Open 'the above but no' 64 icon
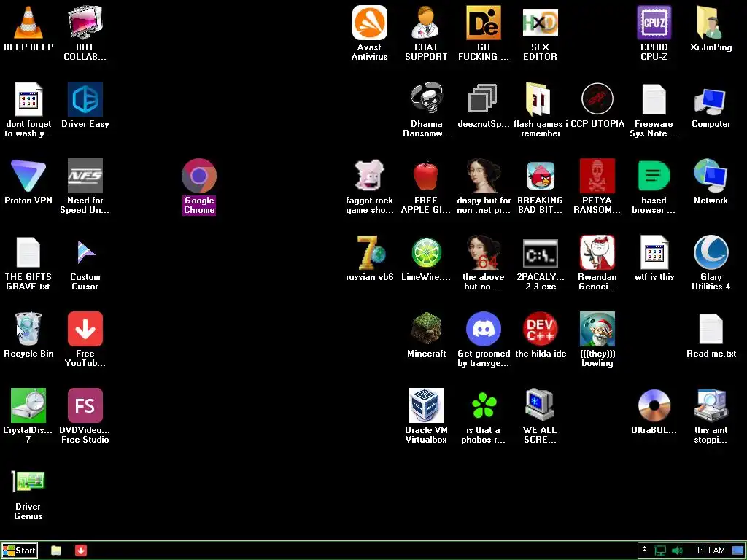 point(483,252)
